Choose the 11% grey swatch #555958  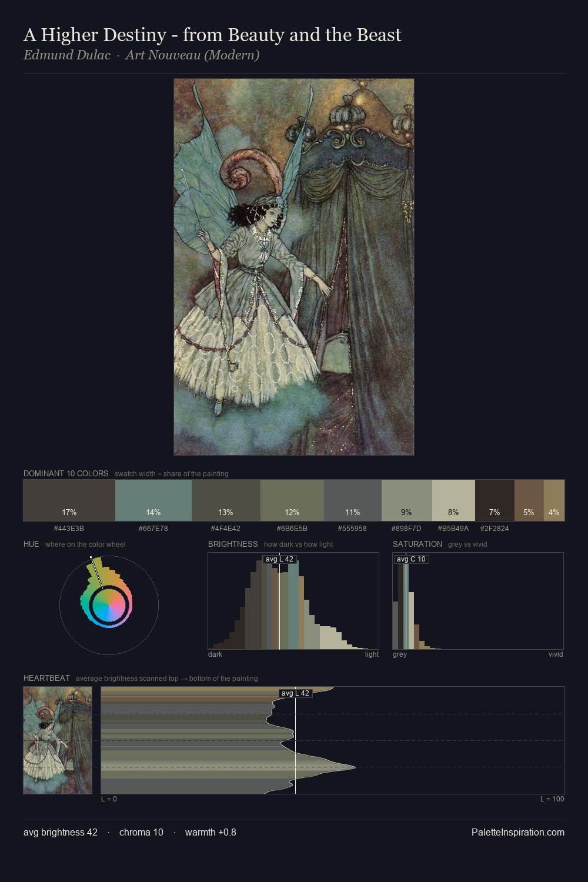(x=353, y=500)
